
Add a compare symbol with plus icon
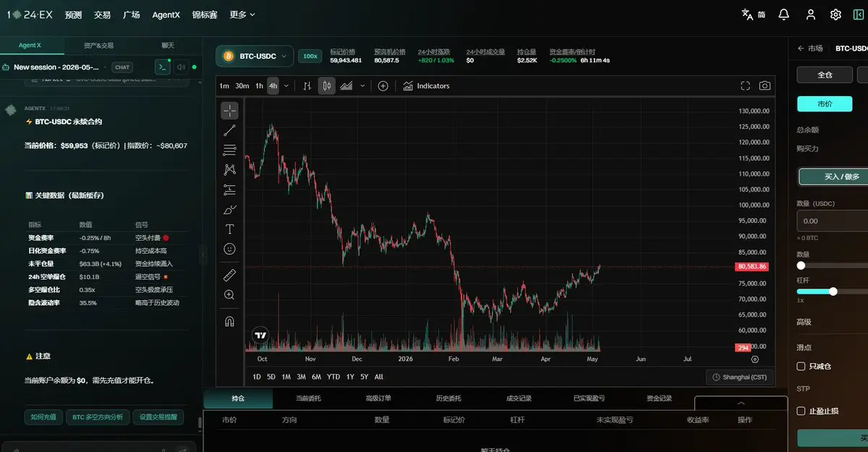click(383, 86)
